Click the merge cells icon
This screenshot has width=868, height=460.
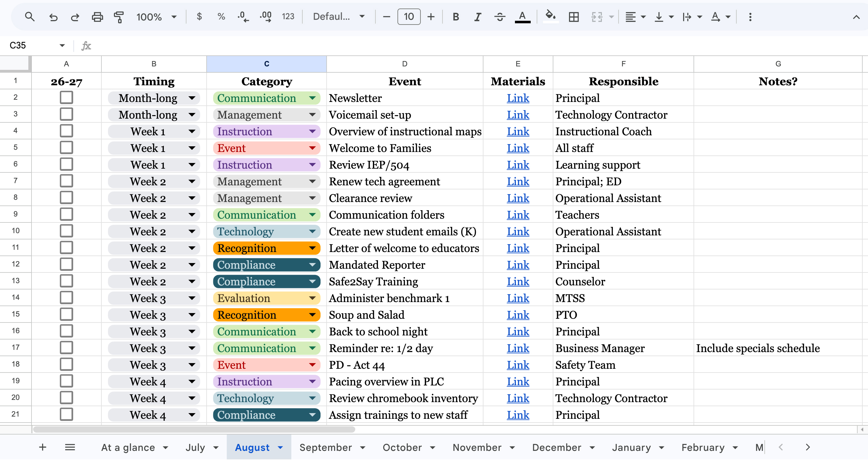point(597,16)
